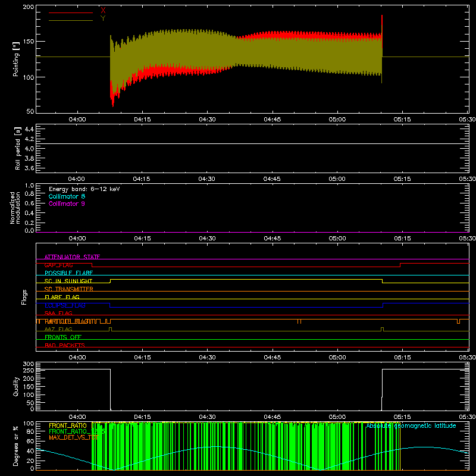The height and width of the screenshot is (476, 476).
Task: Click the 300 tick on Quality axis
Action: click(29, 364)
